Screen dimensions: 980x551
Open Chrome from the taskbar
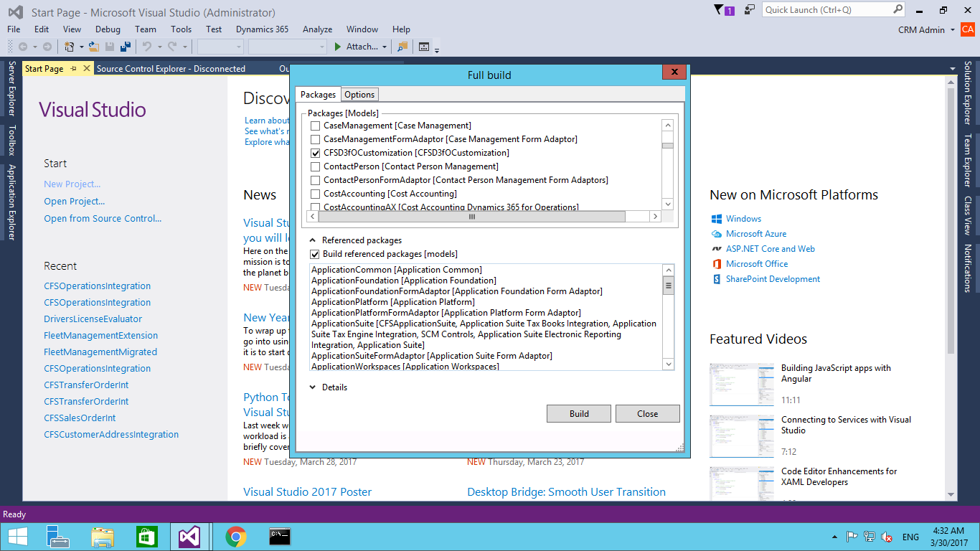click(x=235, y=537)
